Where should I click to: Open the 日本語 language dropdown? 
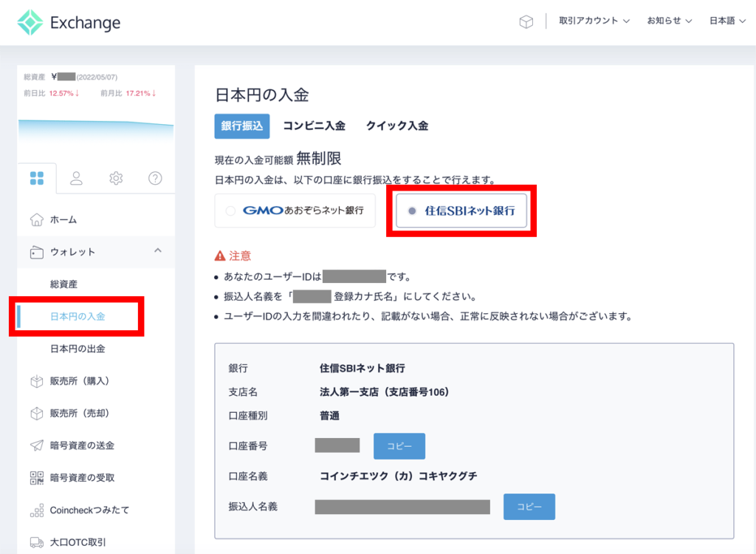(727, 21)
